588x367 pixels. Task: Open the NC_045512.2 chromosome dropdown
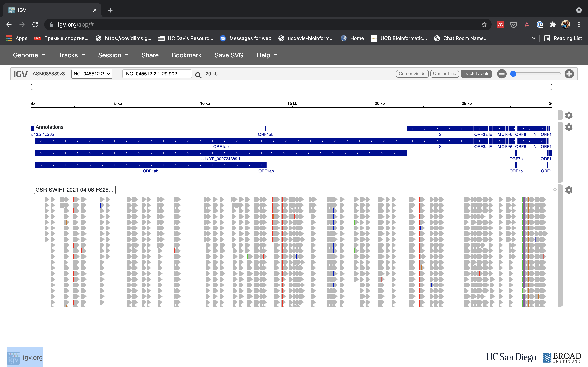click(92, 74)
